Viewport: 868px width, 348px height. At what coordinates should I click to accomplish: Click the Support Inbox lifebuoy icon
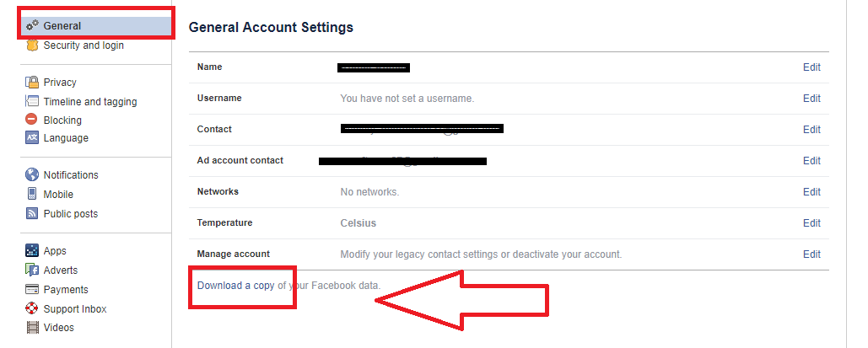click(32, 309)
